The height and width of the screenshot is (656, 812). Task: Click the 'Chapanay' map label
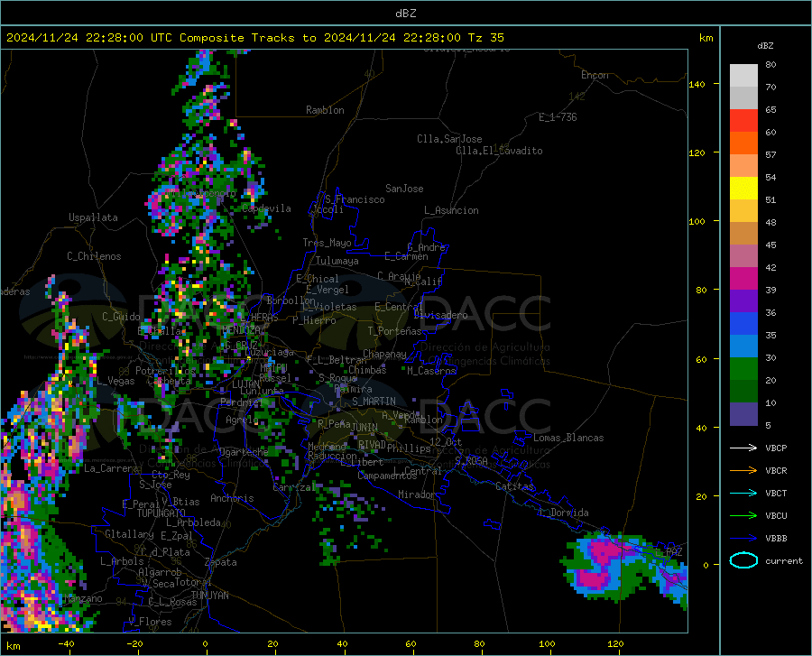click(x=384, y=354)
